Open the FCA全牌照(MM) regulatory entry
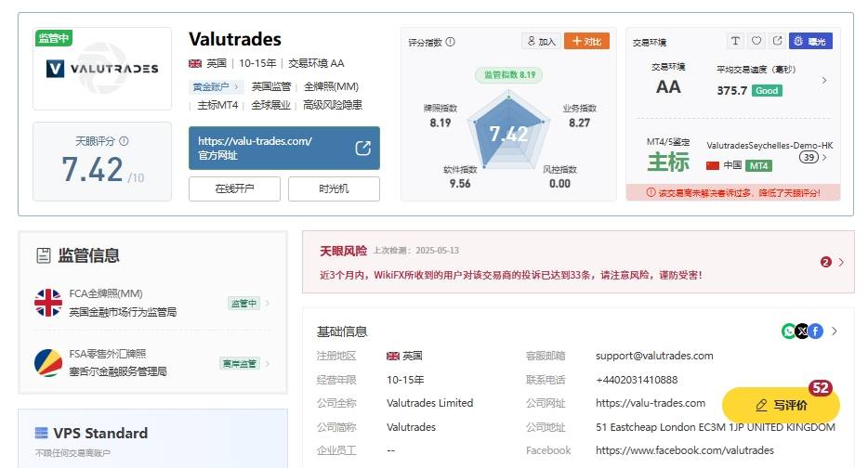This screenshot has width=868, height=468. (152, 303)
